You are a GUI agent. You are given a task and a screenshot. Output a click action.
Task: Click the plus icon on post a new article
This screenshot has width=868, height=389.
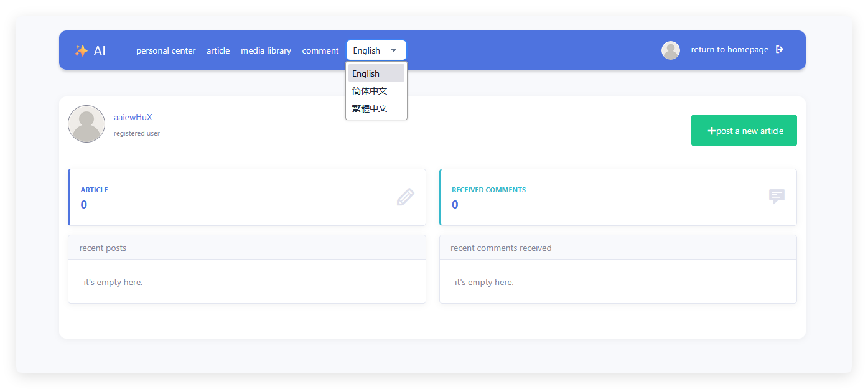pyautogui.click(x=712, y=131)
